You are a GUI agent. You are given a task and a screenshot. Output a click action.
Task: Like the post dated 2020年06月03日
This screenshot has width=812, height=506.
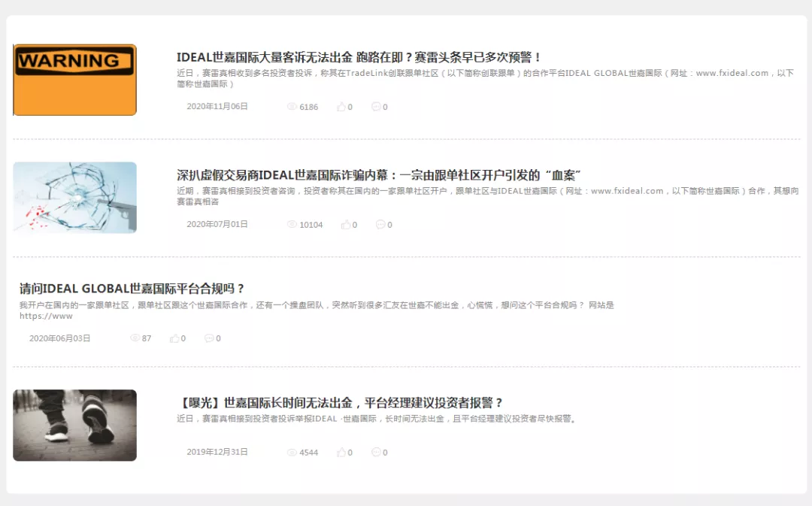point(174,338)
